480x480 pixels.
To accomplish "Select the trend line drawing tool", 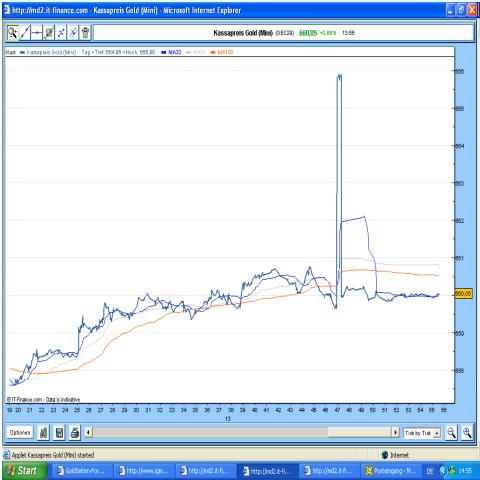I will (x=25, y=33).
